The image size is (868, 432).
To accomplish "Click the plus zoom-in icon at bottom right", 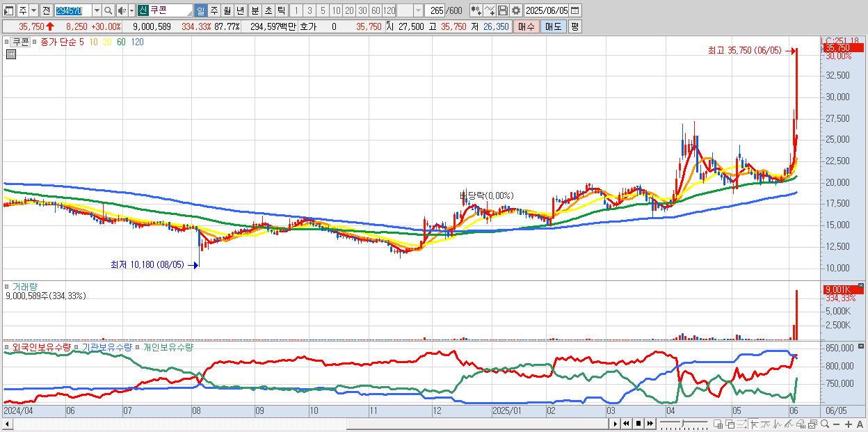I will click(x=848, y=424).
